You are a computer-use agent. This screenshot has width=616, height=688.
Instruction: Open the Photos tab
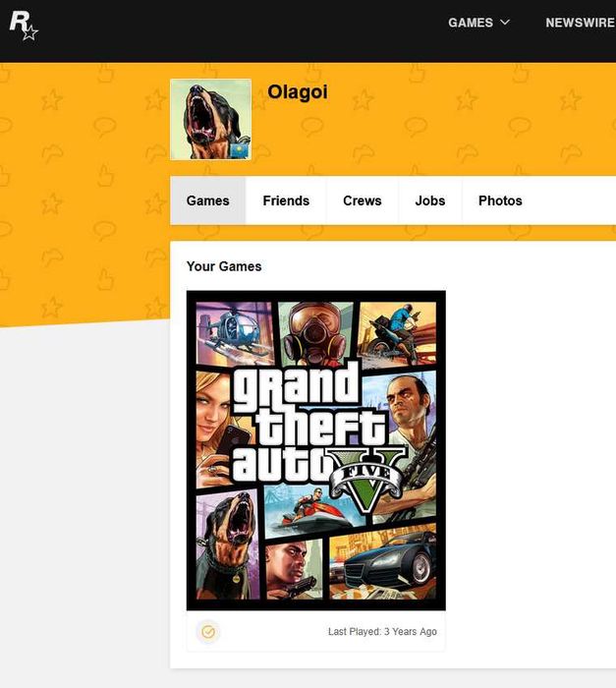[500, 201]
